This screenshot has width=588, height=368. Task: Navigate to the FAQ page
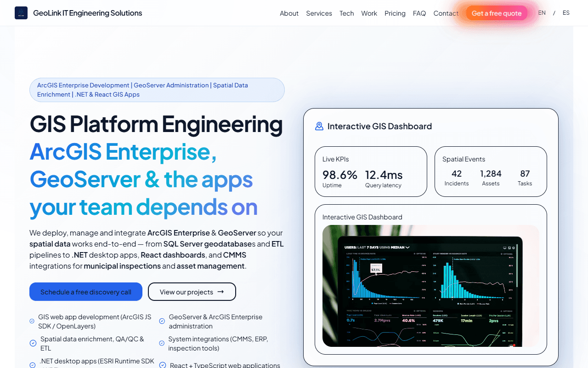tap(419, 13)
